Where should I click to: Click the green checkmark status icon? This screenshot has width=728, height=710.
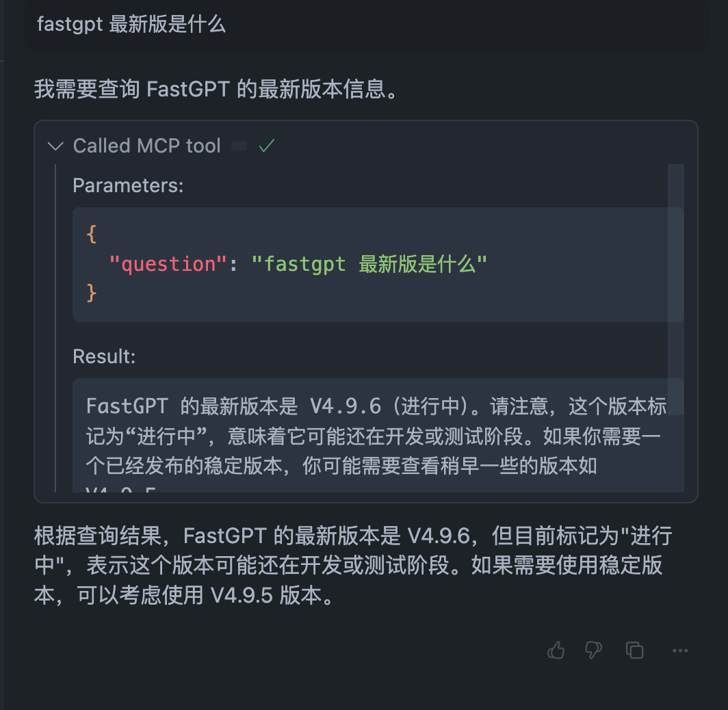point(266,146)
